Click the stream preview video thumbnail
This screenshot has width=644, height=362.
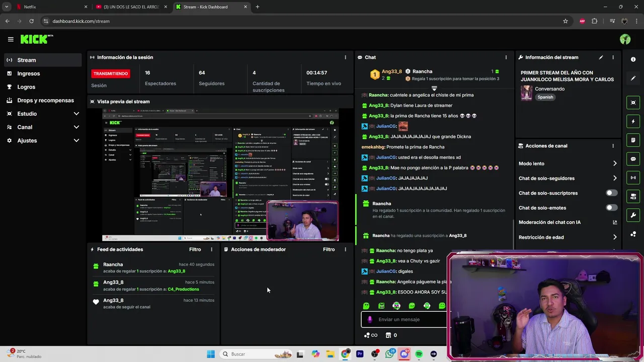(x=220, y=174)
